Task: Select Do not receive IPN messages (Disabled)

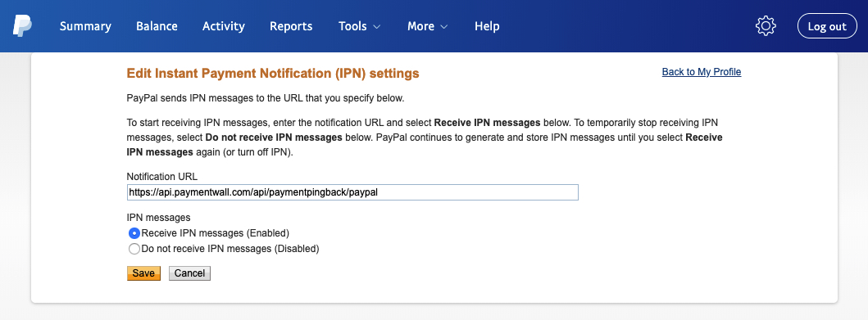Action: pos(134,249)
